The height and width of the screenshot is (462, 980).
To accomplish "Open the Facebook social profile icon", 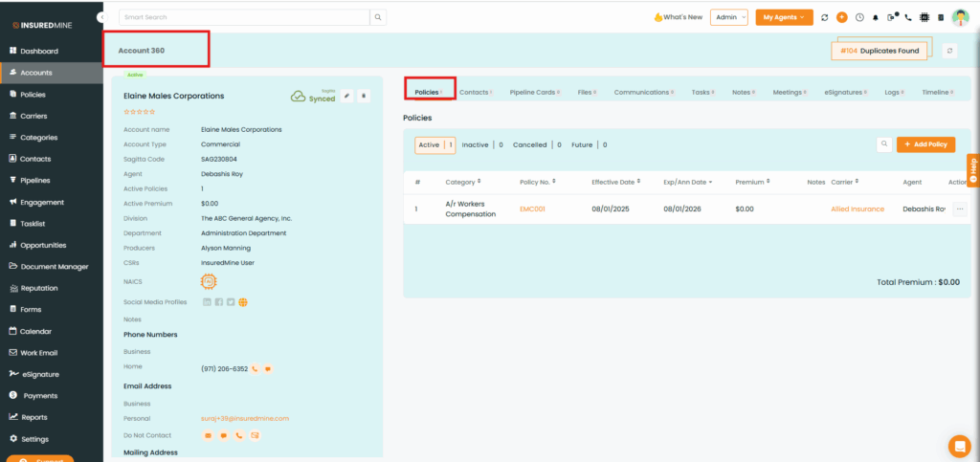I will click(x=219, y=302).
